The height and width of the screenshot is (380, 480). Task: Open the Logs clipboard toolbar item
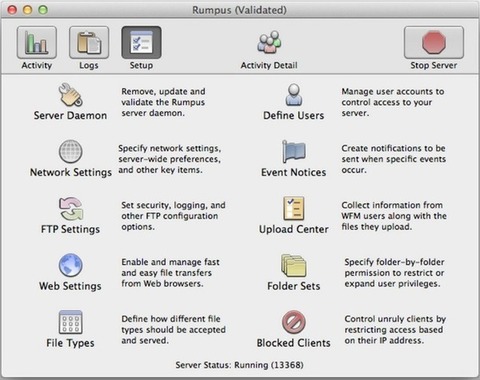[89, 43]
